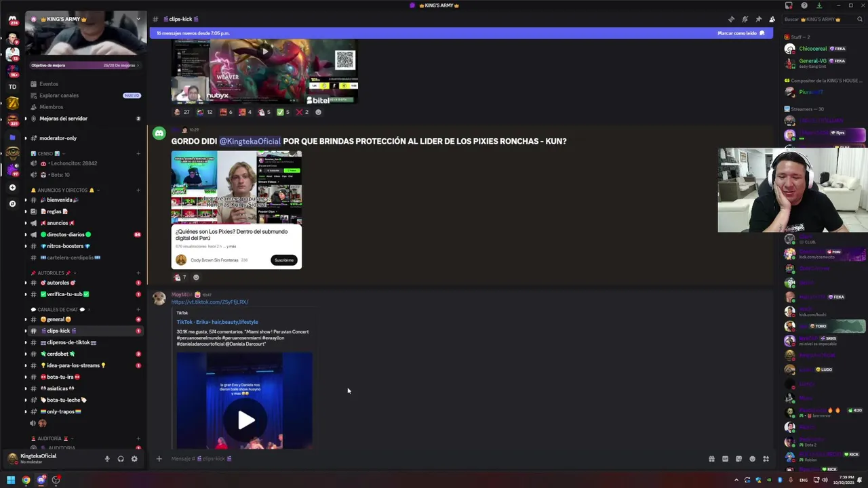Open ¿Quiénes son Los Pixies? video thumbnail
This screenshot has width=868, height=488.
tap(236, 187)
